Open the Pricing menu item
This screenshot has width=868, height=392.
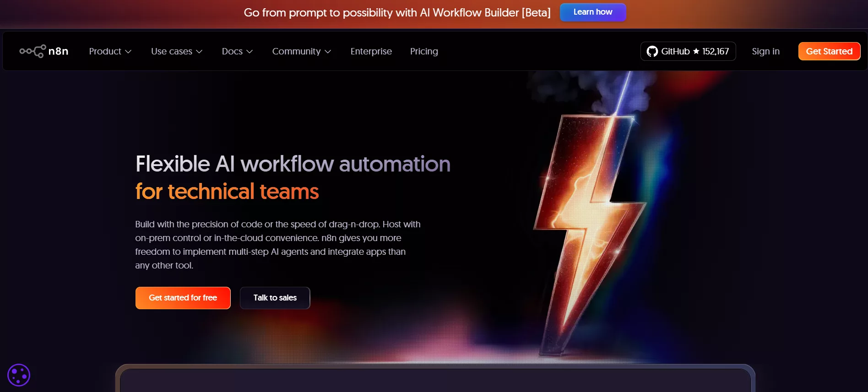click(424, 51)
